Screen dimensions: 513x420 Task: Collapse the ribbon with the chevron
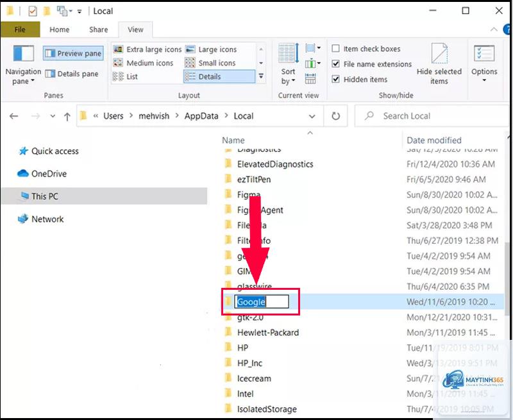(494, 29)
